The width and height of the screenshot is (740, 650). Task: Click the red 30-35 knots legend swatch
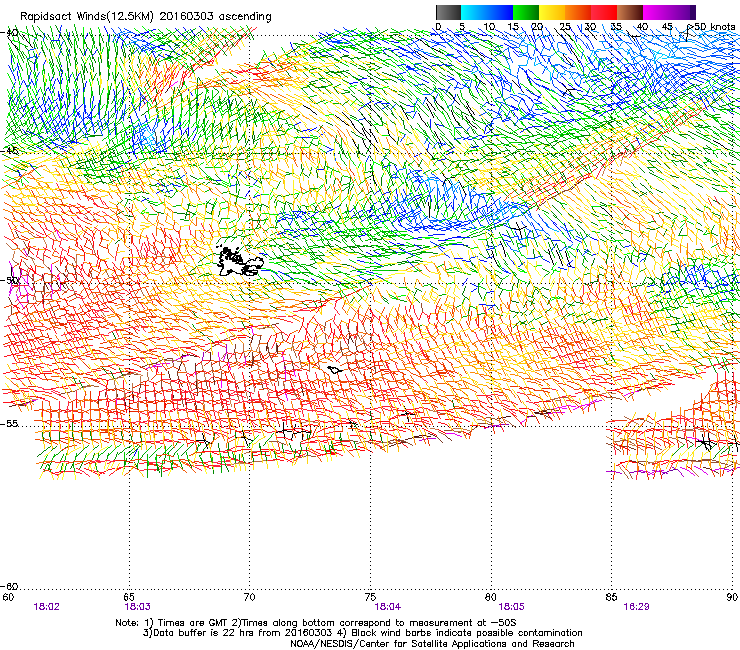click(604, 12)
